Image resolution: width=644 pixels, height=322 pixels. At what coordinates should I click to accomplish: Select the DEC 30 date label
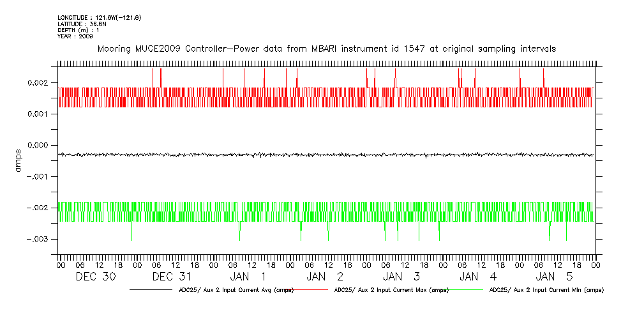point(96,277)
